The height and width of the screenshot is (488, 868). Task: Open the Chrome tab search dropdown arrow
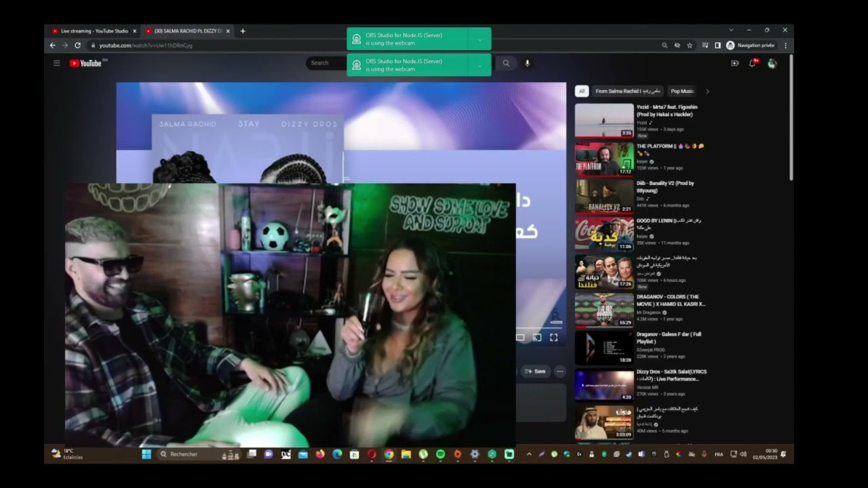tap(731, 30)
